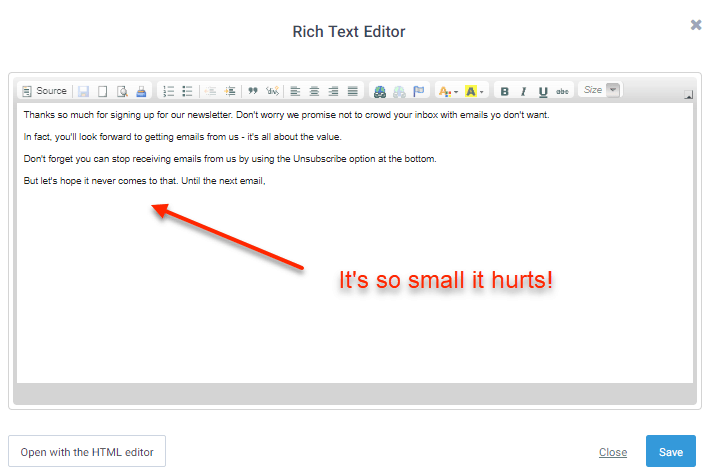Image resolution: width=710 pixels, height=475 pixels.
Task: Expand the font Size dropdown
Action: click(x=612, y=90)
